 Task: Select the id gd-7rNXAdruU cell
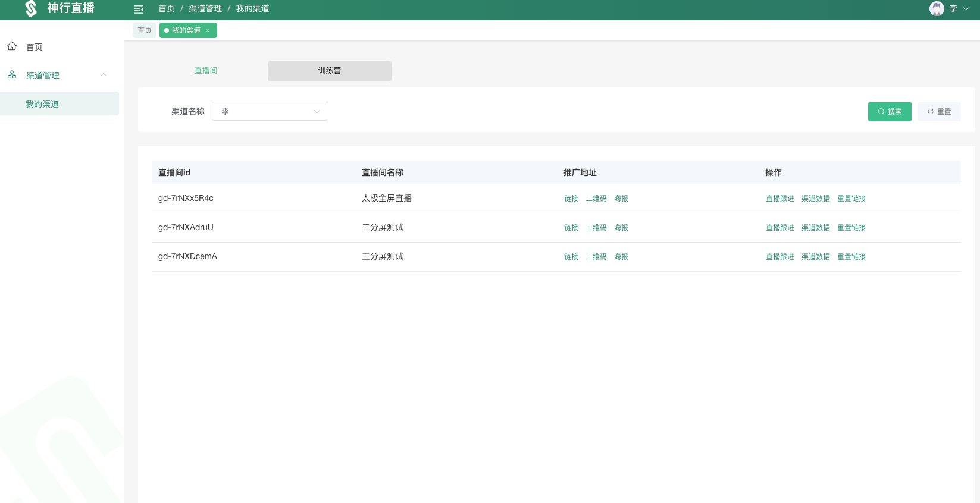click(x=186, y=227)
